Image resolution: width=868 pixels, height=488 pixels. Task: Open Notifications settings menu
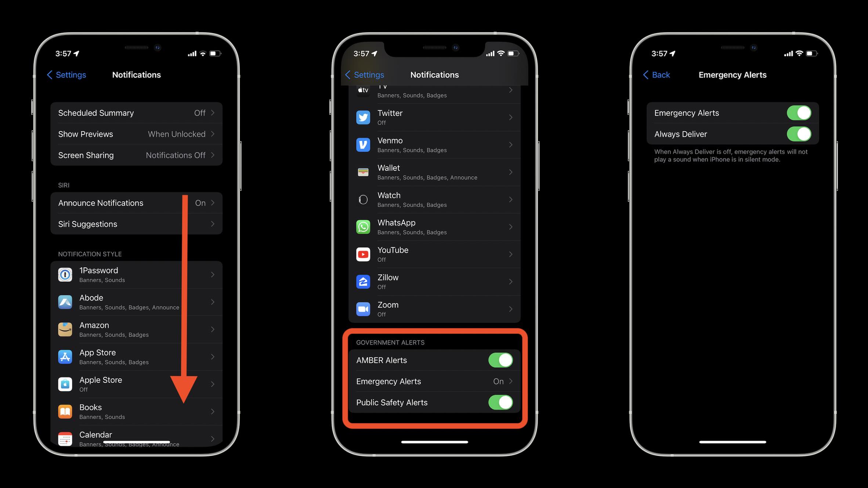click(x=137, y=74)
